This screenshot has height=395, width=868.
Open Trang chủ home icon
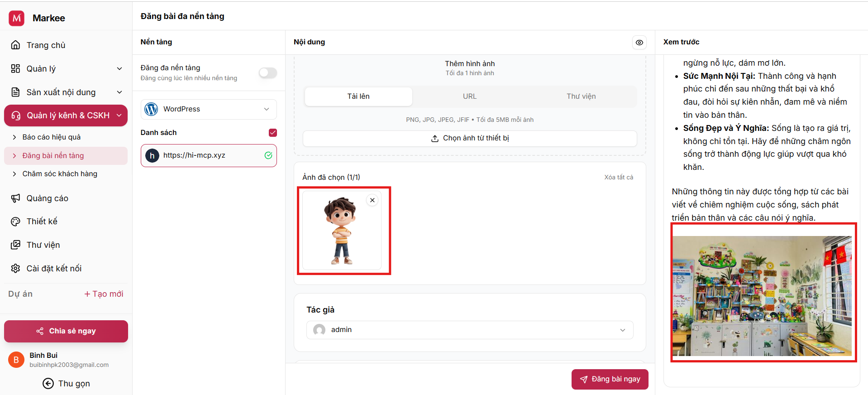16,45
